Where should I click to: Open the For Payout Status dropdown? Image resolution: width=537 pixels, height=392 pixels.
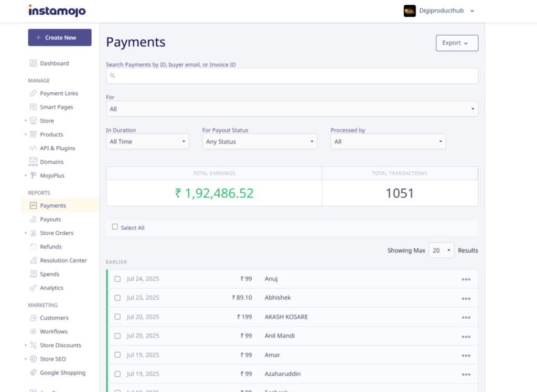[x=260, y=141]
